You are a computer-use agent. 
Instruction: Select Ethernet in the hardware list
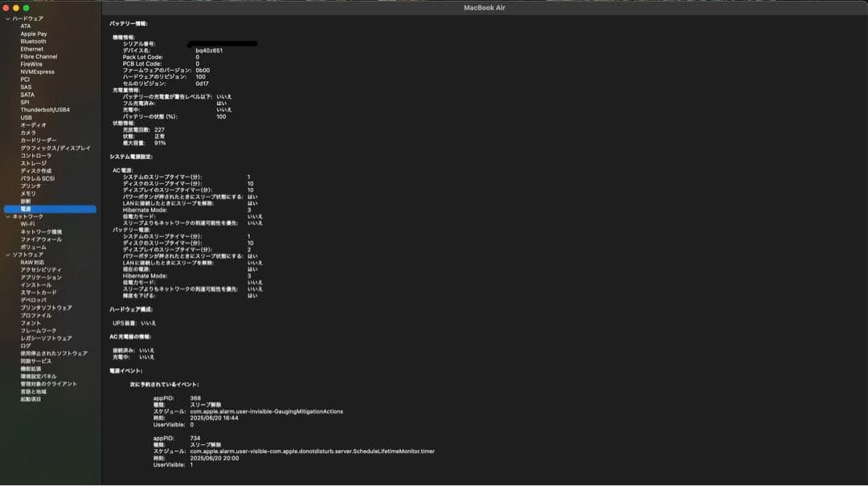tap(32, 49)
